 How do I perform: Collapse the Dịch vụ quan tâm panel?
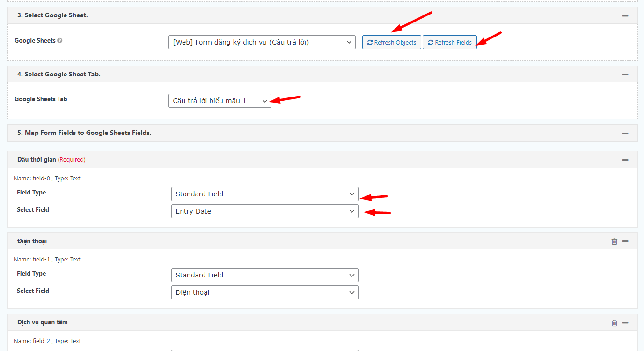tap(625, 322)
